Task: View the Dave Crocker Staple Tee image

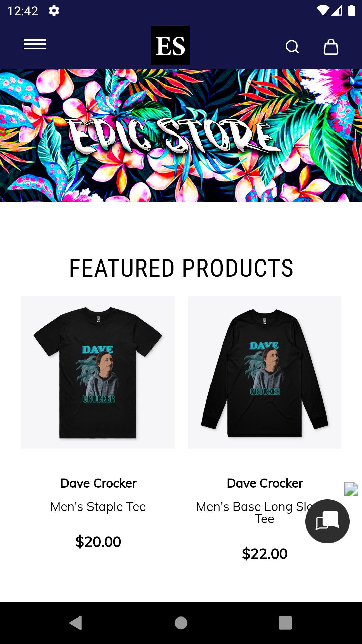Action: 98,373
